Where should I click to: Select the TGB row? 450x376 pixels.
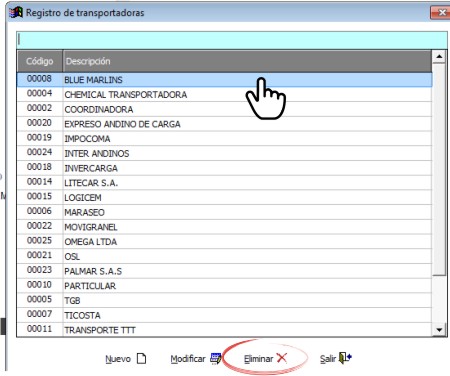pyautogui.click(x=224, y=300)
